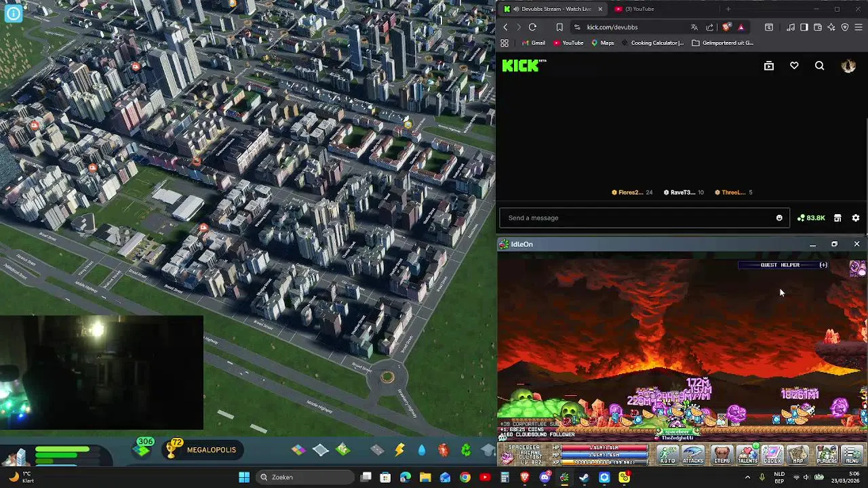Show hidden system tray icons
The height and width of the screenshot is (488, 868).
(x=747, y=477)
